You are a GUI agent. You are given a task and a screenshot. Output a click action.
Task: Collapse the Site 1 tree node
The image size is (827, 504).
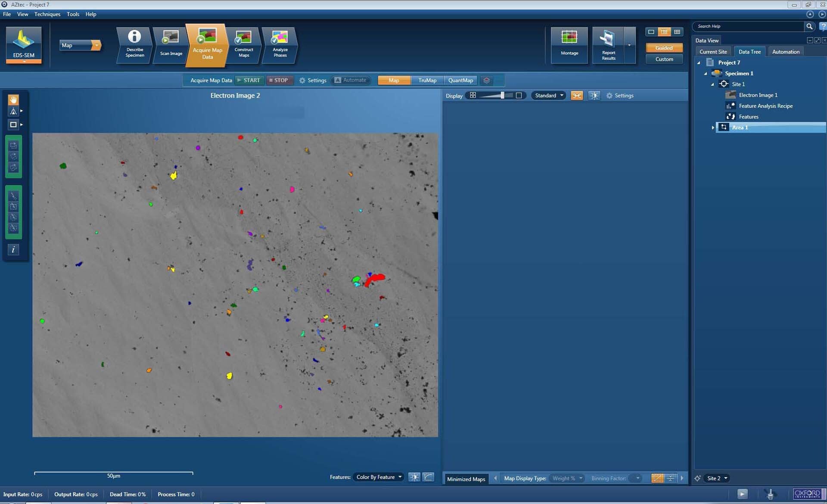pos(712,84)
